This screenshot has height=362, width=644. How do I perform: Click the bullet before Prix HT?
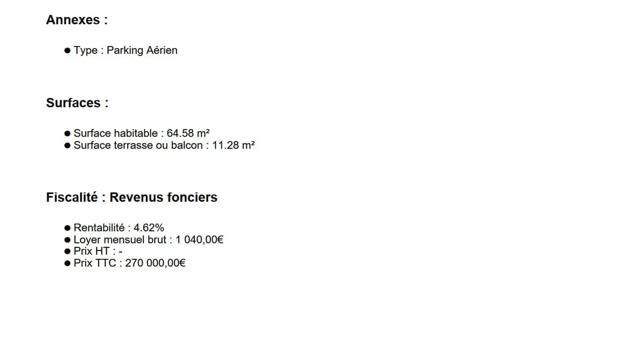tap(68, 252)
